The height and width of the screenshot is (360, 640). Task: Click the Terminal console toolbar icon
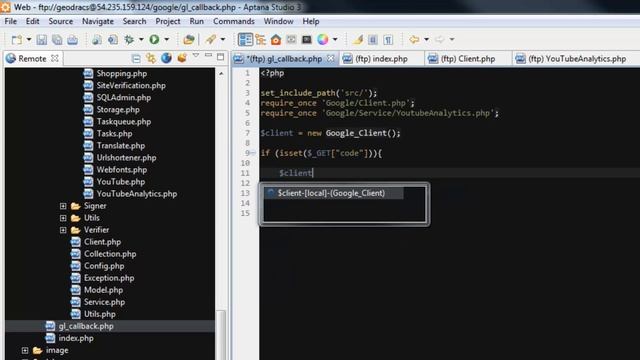pyautogui.click(x=307, y=40)
